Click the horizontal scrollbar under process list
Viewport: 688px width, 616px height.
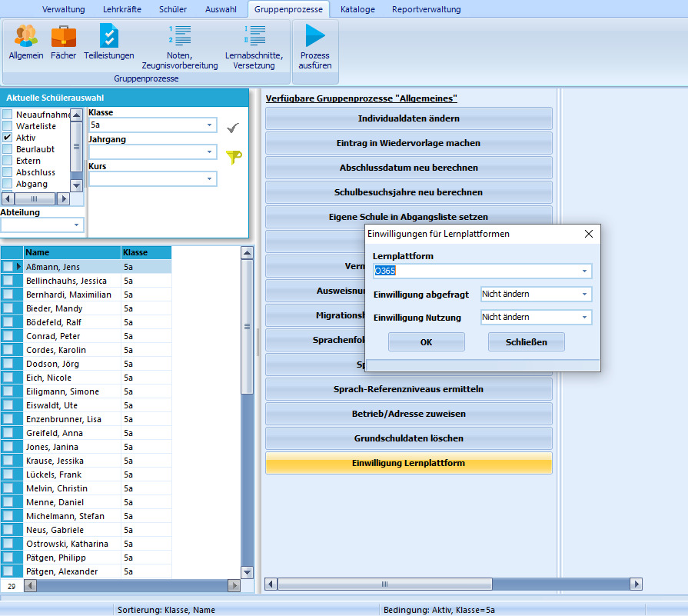click(454, 584)
